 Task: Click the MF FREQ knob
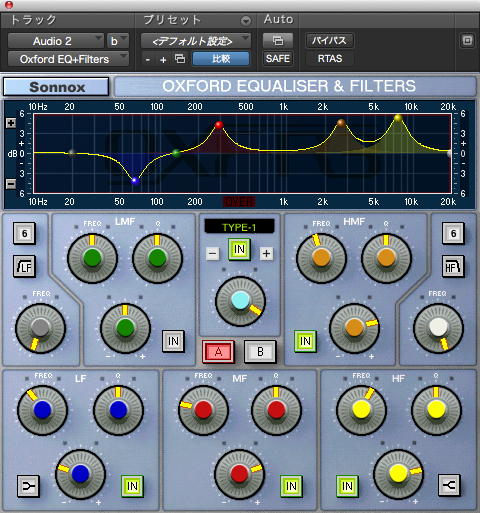click(x=203, y=410)
